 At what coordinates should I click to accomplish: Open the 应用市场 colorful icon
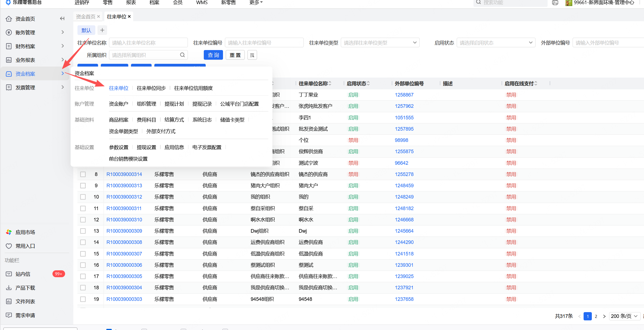click(x=9, y=232)
